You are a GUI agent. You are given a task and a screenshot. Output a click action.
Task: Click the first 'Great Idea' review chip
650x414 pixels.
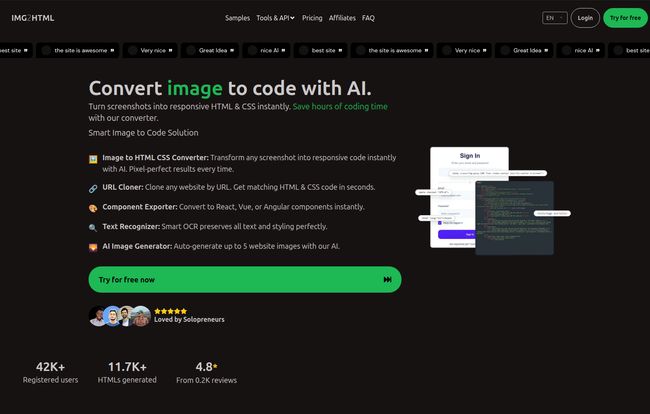[210, 51]
